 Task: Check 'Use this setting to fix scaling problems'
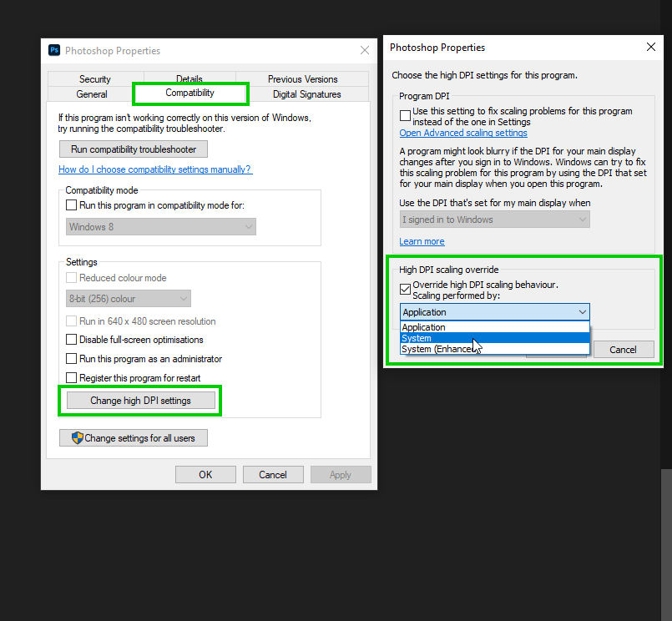coord(405,115)
